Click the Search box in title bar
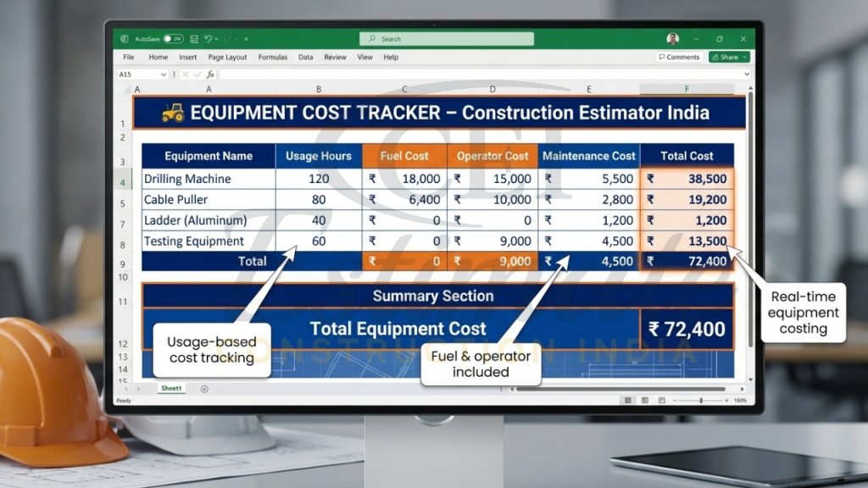Image resolution: width=868 pixels, height=488 pixels. coord(447,39)
